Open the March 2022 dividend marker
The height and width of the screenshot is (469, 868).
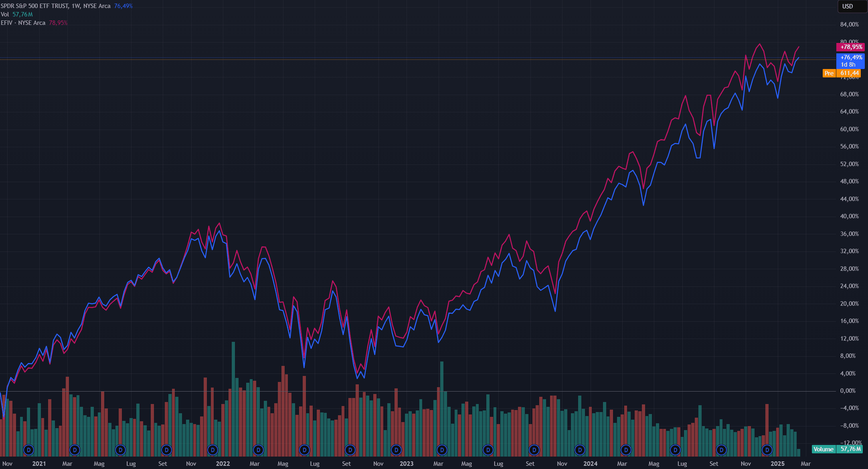pyautogui.click(x=258, y=450)
